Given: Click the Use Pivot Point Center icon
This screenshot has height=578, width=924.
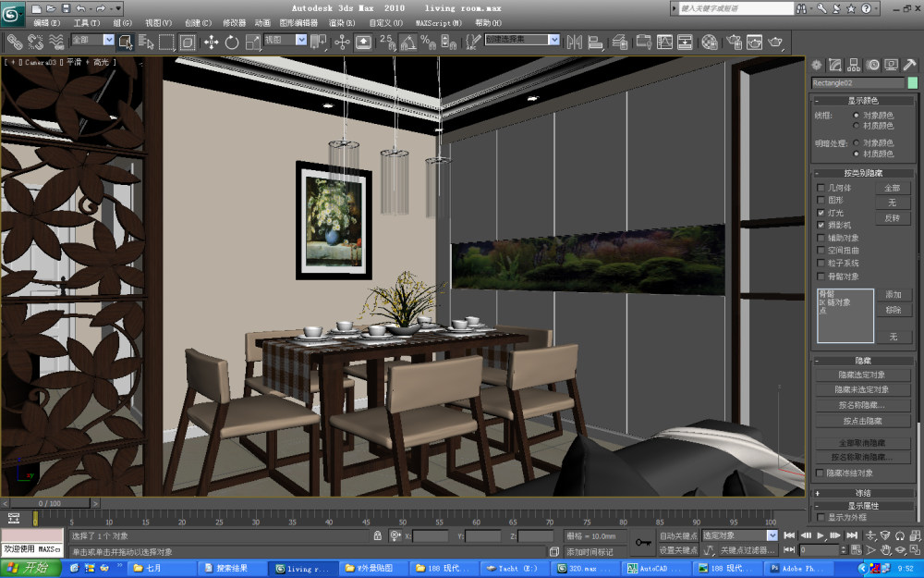Looking at the screenshot, I should 319,42.
